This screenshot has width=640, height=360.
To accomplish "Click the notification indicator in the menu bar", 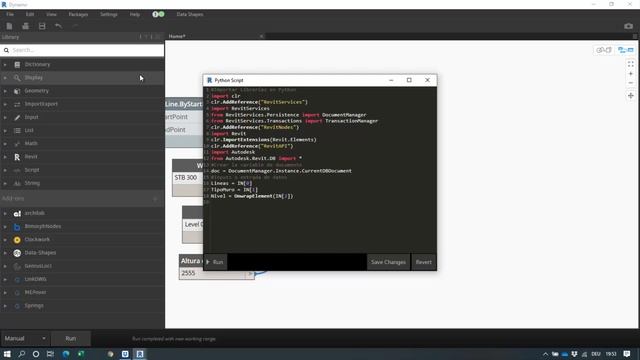I will (x=158, y=14).
